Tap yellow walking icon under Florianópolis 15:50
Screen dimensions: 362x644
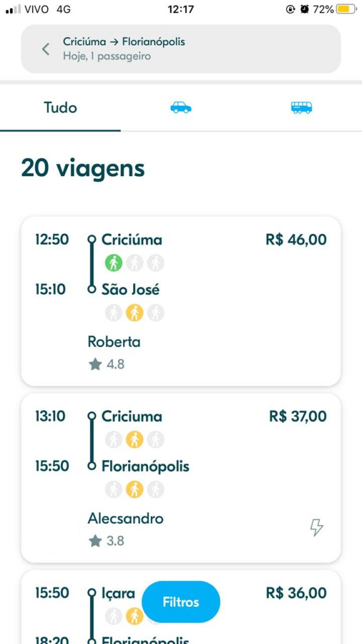(x=134, y=489)
